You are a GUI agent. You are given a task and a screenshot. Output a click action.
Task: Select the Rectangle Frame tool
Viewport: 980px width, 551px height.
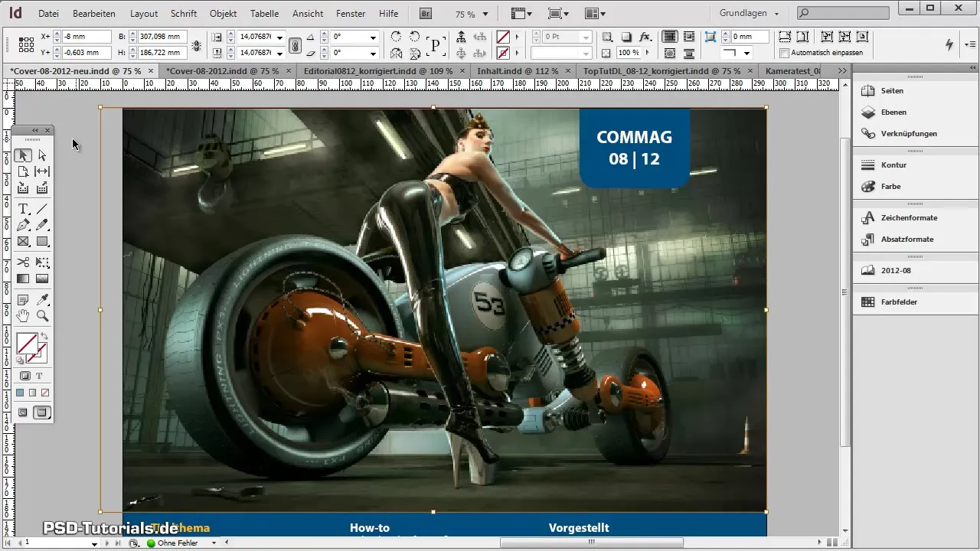coord(23,241)
